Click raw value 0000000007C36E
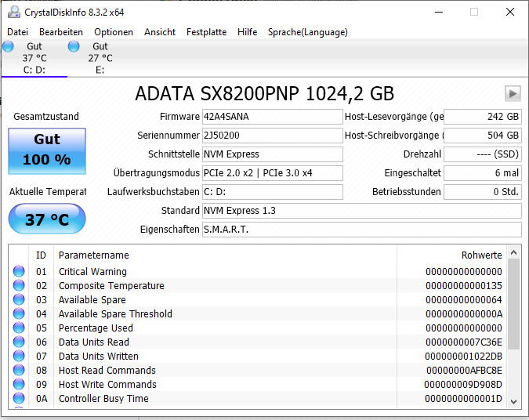529x420 pixels. (x=463, y=342)
